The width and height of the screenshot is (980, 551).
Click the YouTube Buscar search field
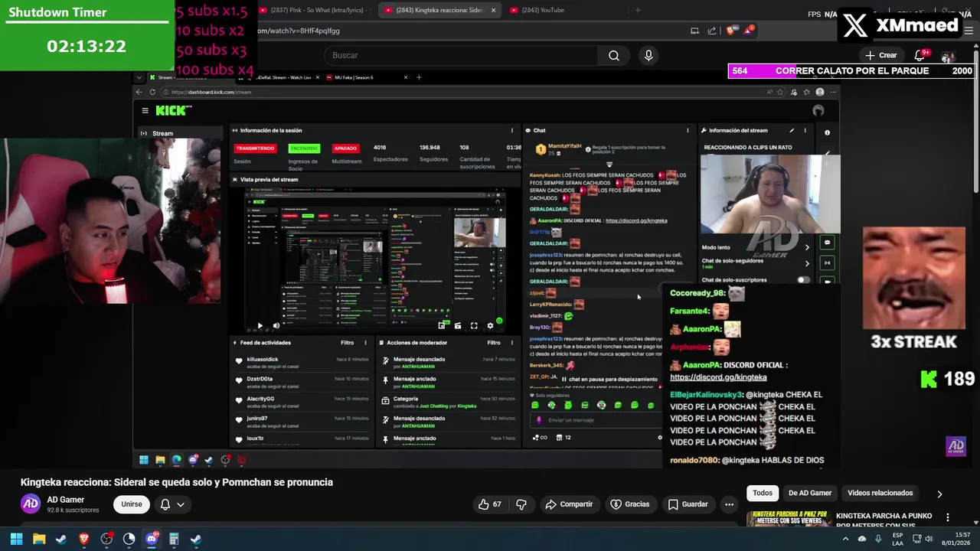coord(461,55)
